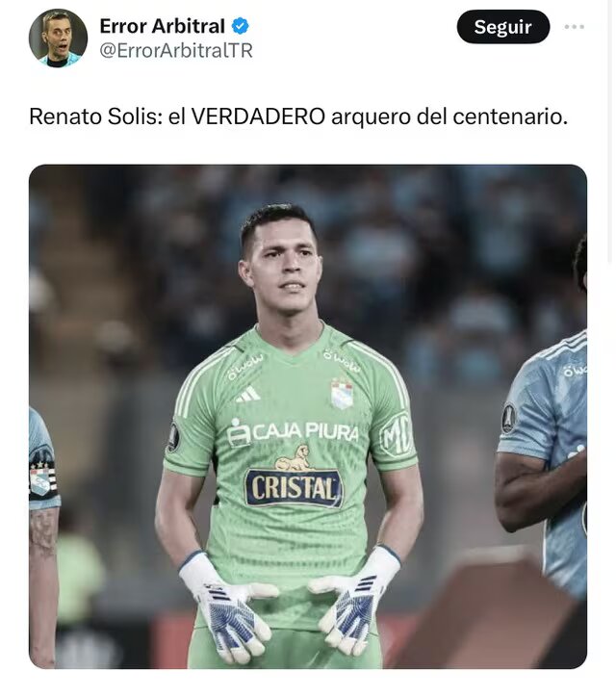
Task: Open the three-dot more options menu
Action: tap(574, 27)
